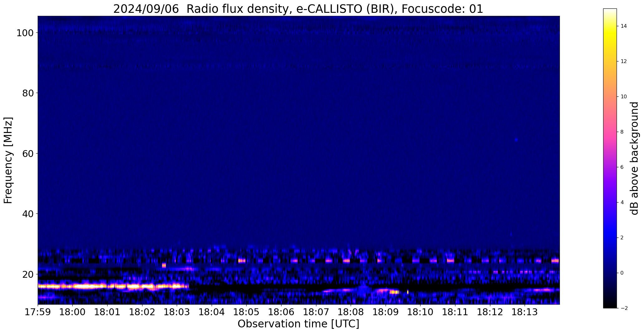Click the 18:12 time tick label
Image resolution: width=644 pixels, height=333 pixels.
tap(490, 312)
